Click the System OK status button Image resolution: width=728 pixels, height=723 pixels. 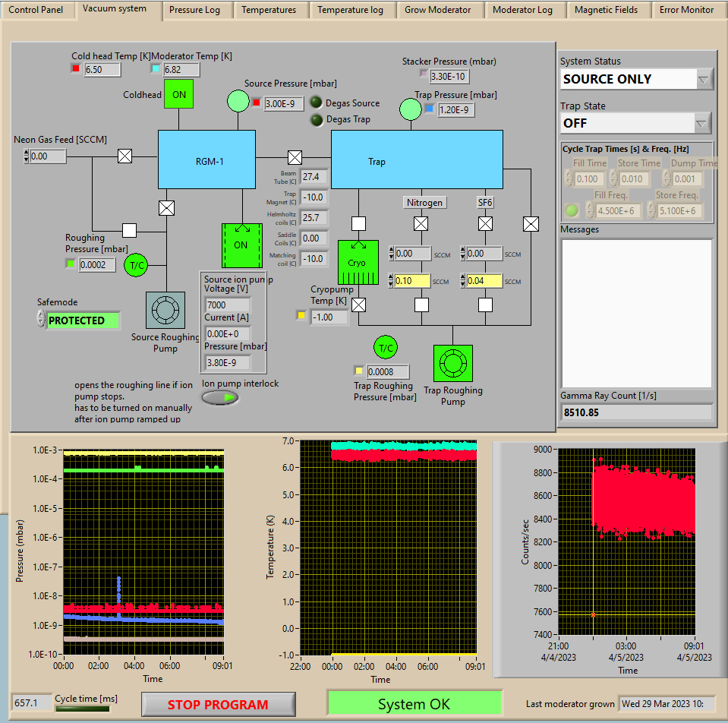click(x=414, y=704)
